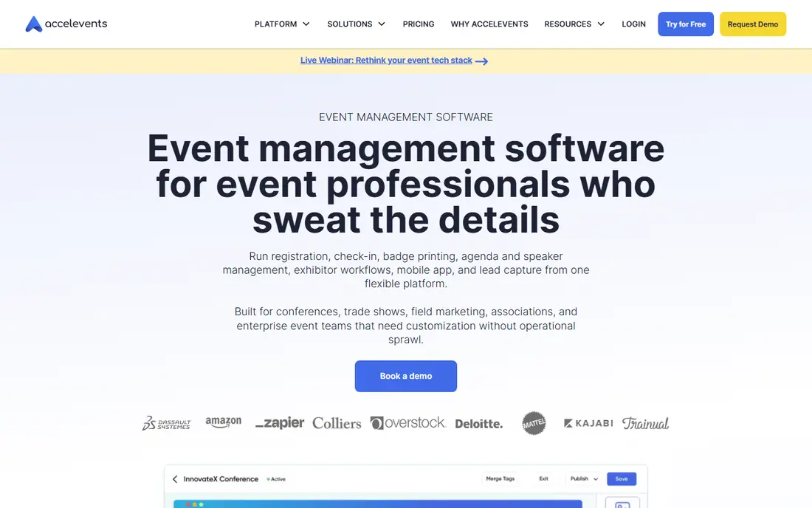Viewport: 812px width, 508px height.
Task: Open Why Accelevents page
Action: pyautogui.click(x=489, y=24)
